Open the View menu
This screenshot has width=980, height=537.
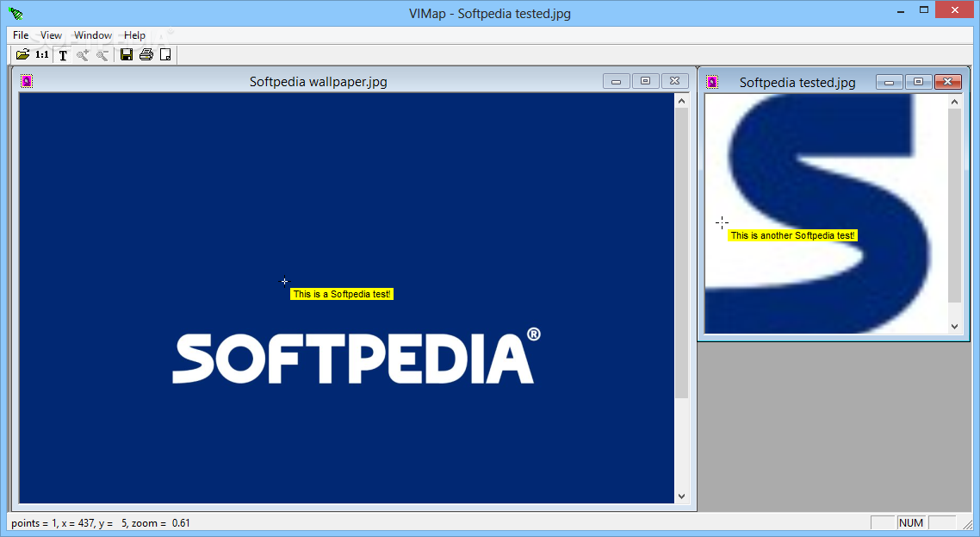tap(52, 35)
